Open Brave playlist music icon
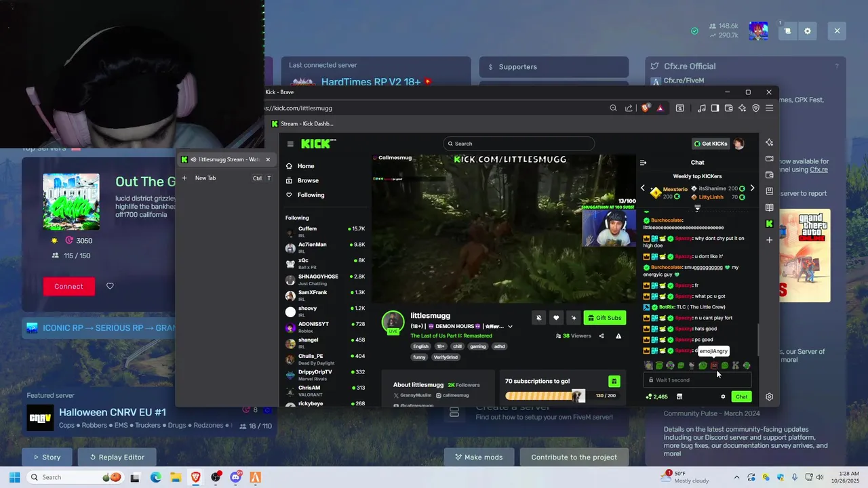868x488 pixels. (x=702, y=108)
